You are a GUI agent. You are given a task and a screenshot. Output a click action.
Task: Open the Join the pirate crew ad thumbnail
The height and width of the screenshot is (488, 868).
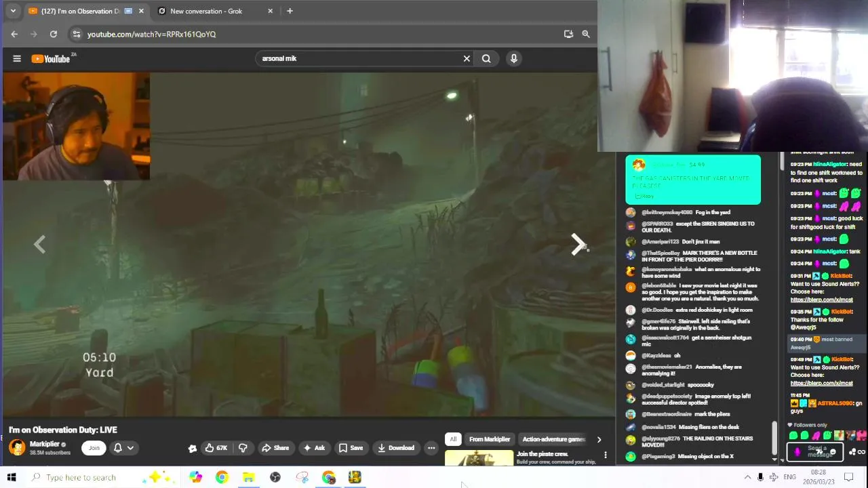479,458
